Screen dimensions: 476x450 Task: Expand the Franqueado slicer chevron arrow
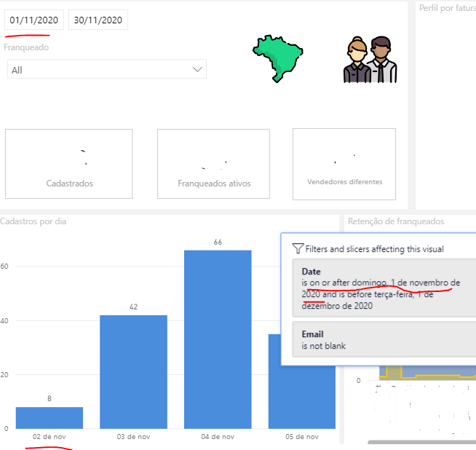(x=197, y=69)
